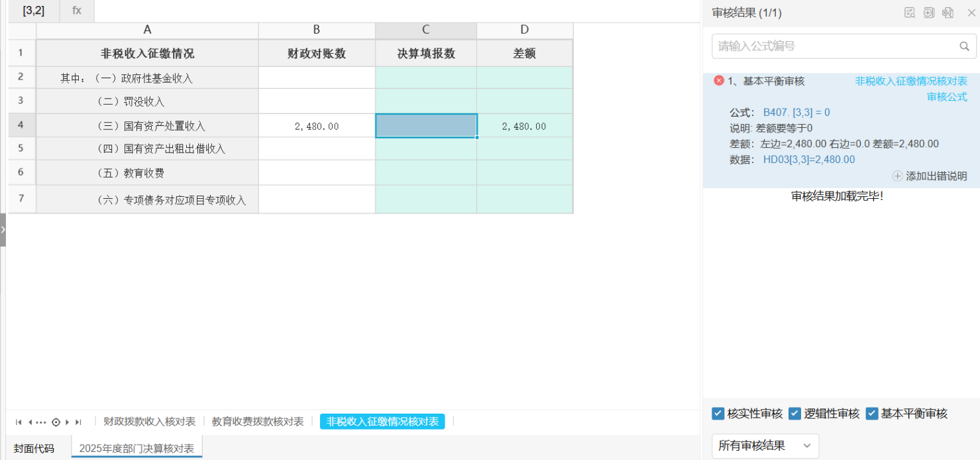Image resolution: width=980 pixels, height=460 pixels.
Task: Click the export icon in the audit results header
Action: (x=948, y=13)
